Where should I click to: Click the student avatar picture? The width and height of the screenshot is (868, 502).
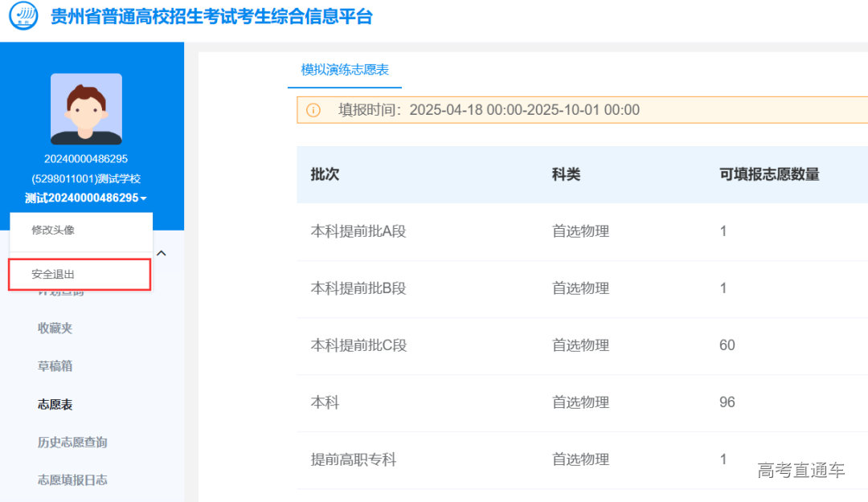86,107
